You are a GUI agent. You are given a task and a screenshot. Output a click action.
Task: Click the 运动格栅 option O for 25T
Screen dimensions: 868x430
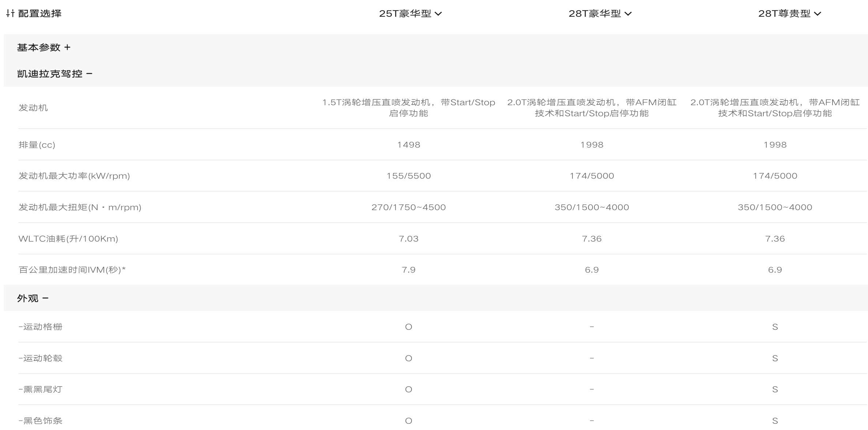point(409,327)
